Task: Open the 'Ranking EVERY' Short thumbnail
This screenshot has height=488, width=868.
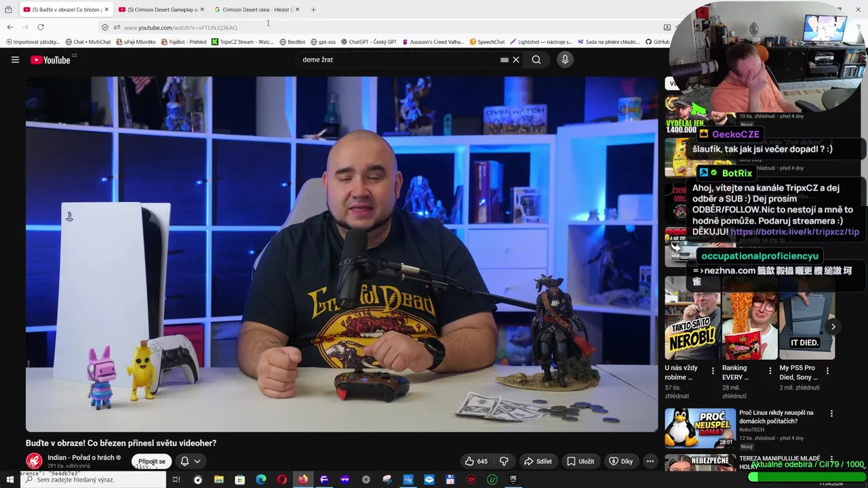Action: coord(749,317)
